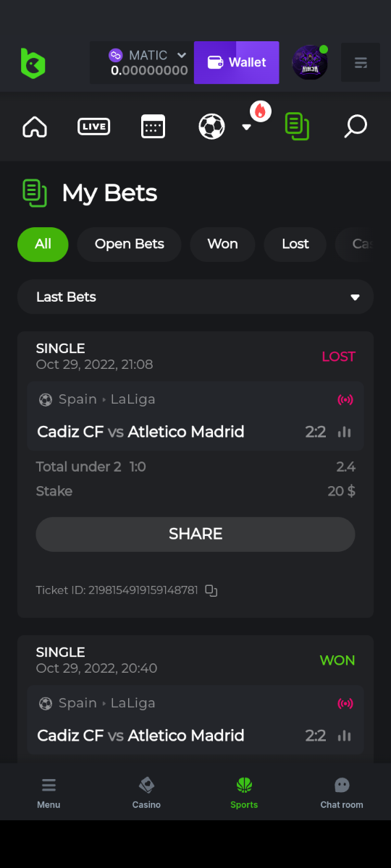Open statistics bars icon on first bet
Image resolution: width=391 pixels, height=868 pixels.
coord(345,432)
